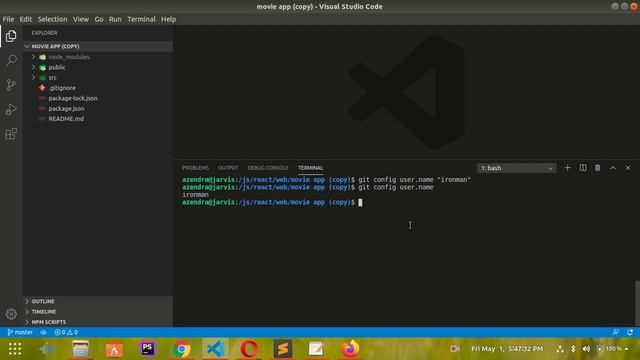
Task: Select the TERMINAL tab
Action: tap(310, 168)
